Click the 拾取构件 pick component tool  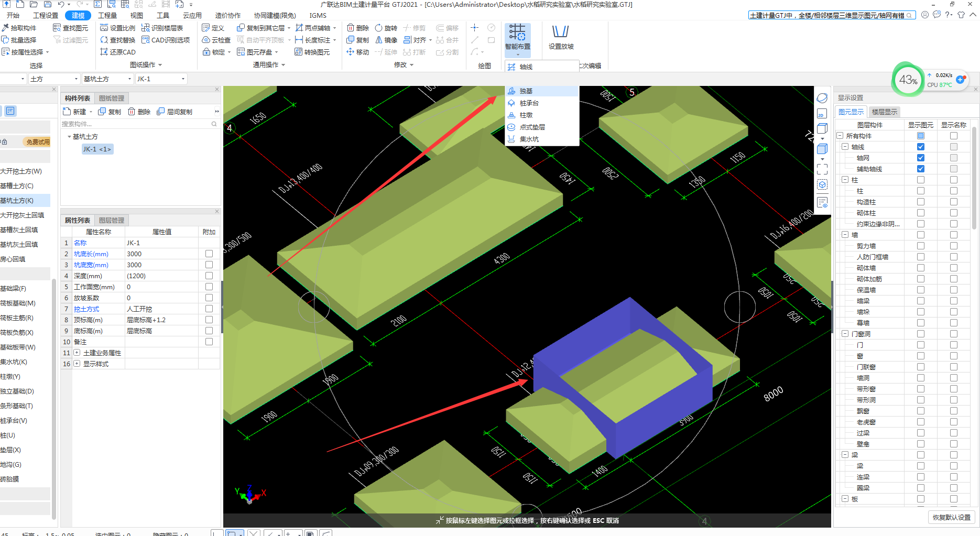coord(19,28)
